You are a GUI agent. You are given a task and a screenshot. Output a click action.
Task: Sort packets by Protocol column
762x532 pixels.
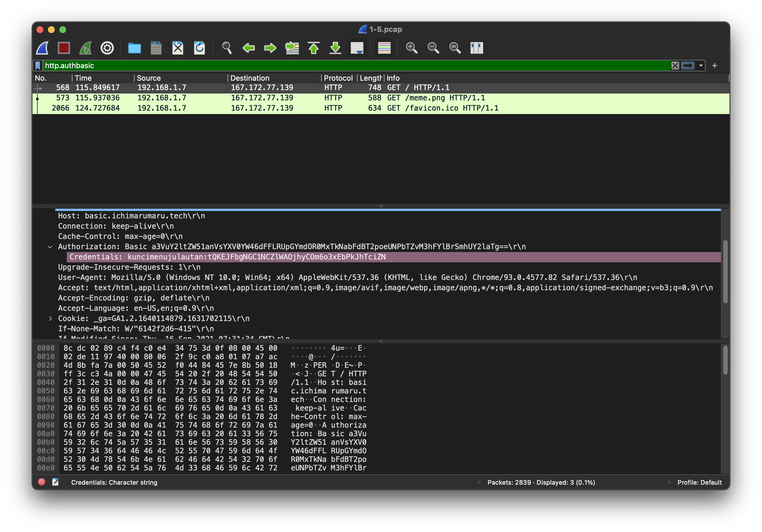[x=339, y=78]
